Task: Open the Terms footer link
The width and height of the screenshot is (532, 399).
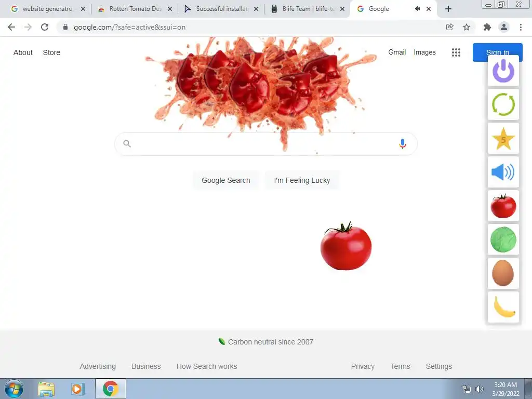Action: click(400, 366)
